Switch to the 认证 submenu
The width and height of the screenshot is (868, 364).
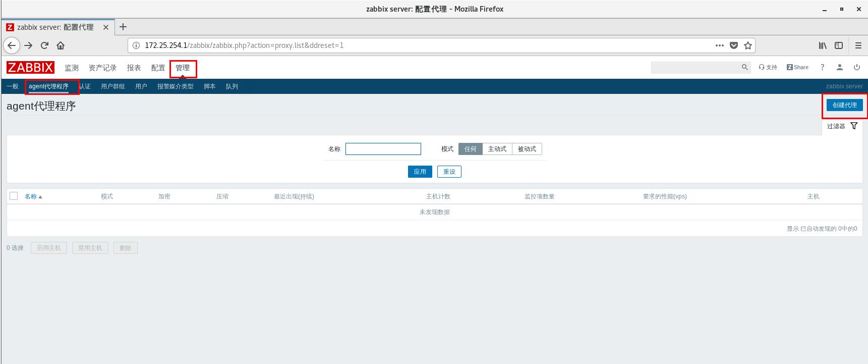[x=85, y=86]
